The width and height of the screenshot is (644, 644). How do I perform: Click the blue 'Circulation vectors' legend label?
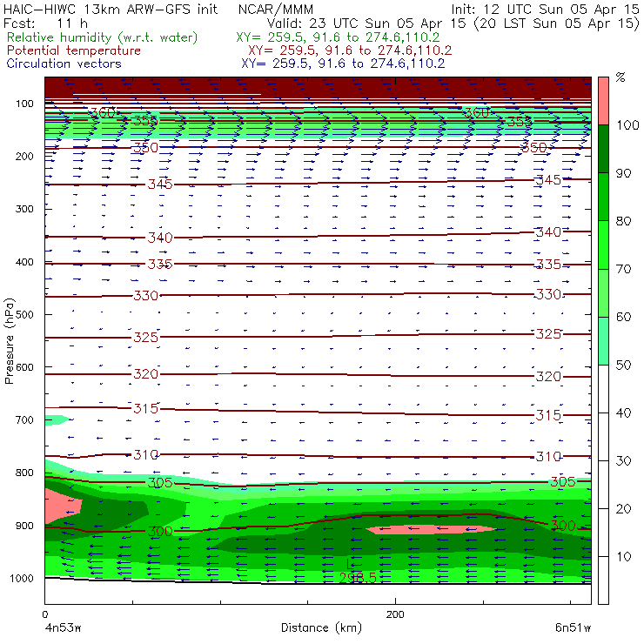64,64
